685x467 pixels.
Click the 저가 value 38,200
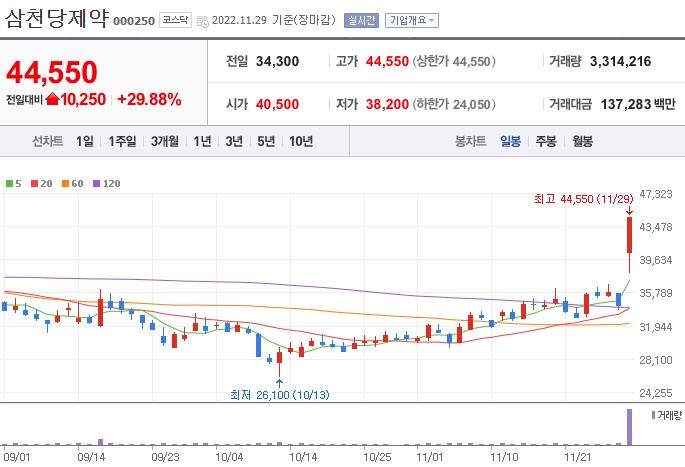[x=387, y=104]
